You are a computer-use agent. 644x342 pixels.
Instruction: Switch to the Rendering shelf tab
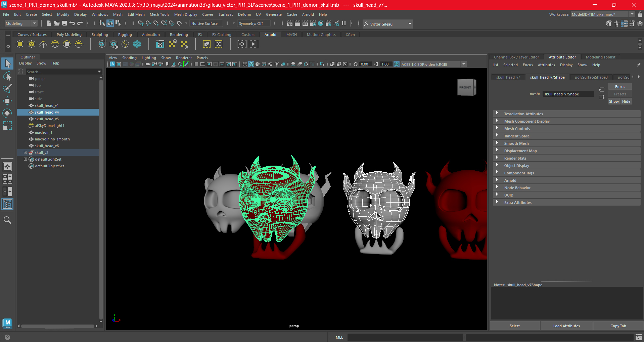(x=179, y=35)
